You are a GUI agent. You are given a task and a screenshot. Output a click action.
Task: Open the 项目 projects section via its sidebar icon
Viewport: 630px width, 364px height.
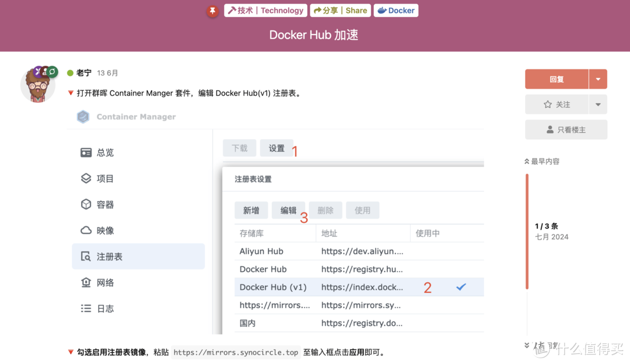tap(86, 178)
